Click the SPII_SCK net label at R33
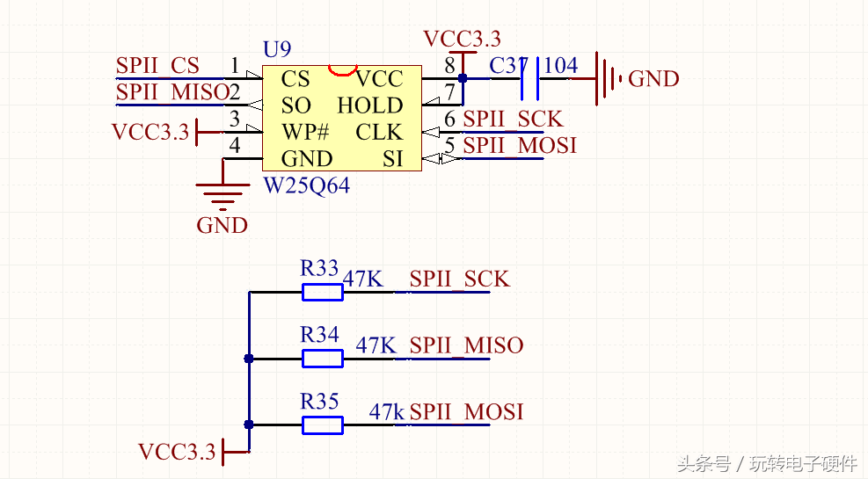 coord(459,279)
